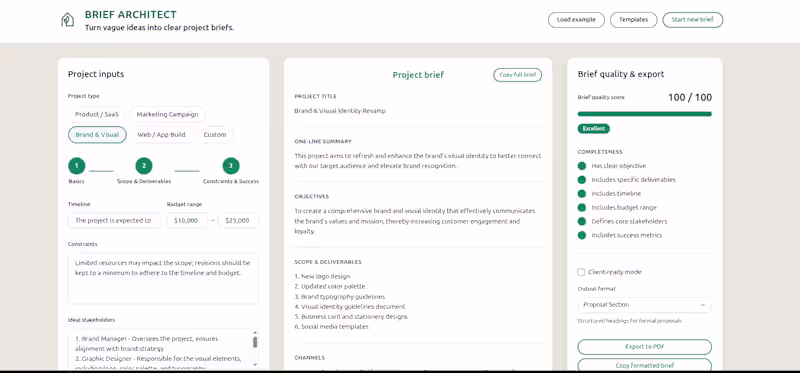
Task: Click Copy full brief button
Action: pyautogui.click(x=517, y=75)
